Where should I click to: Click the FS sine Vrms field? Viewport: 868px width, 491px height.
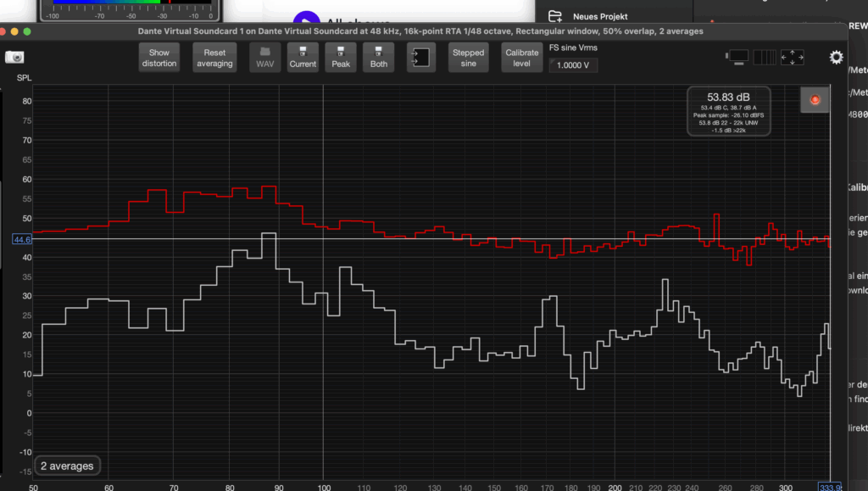[x=574, y=65]
